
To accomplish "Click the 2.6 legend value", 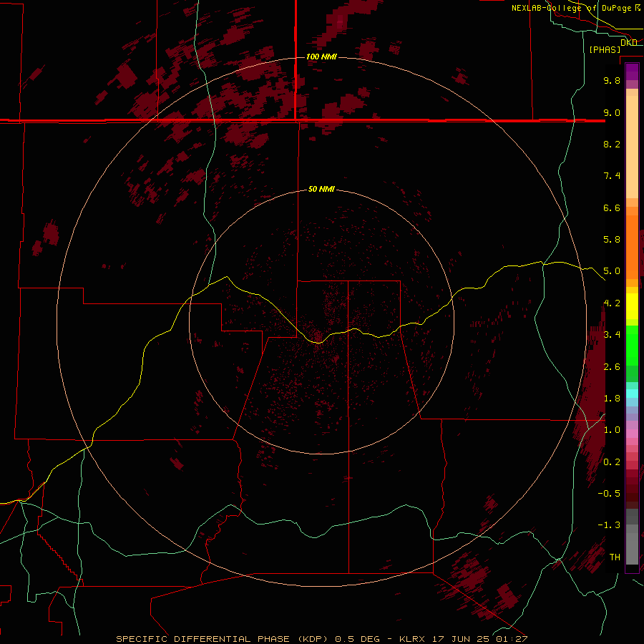I will pyautogui.click(x=612, y=367).
